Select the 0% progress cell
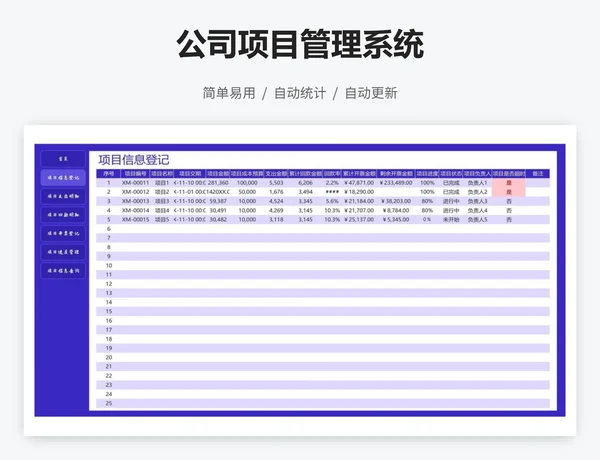 click(427, 220)
